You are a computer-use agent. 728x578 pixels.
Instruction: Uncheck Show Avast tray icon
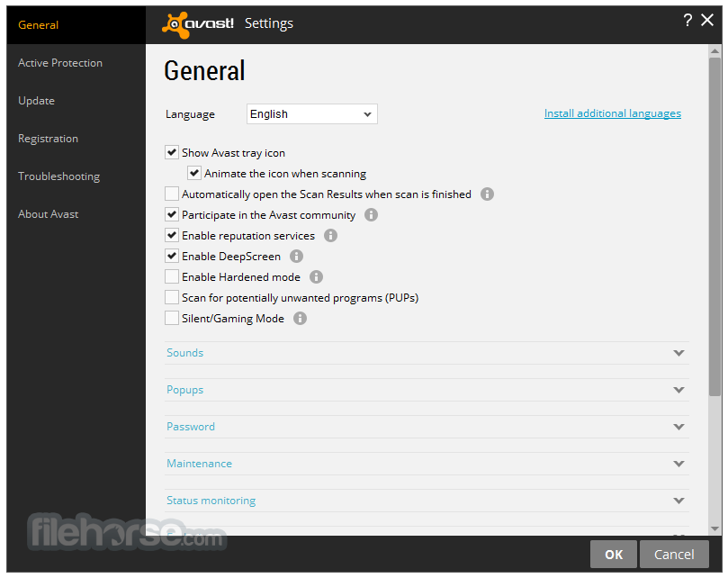pyautogui.click(x=172, y=153)
